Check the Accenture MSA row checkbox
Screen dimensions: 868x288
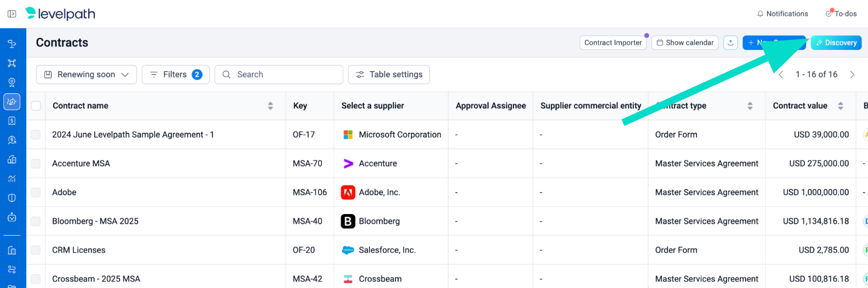pyautogui.click(x=36, y=164)
